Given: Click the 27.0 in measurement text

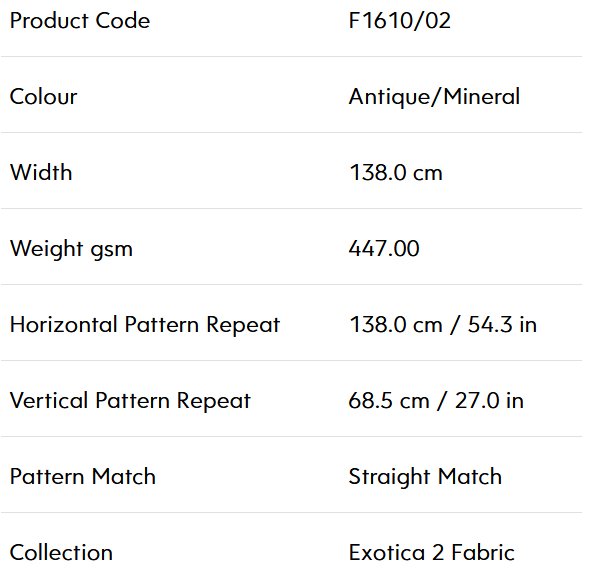Looking at the screenshot, I should click(x=489, y=401).
